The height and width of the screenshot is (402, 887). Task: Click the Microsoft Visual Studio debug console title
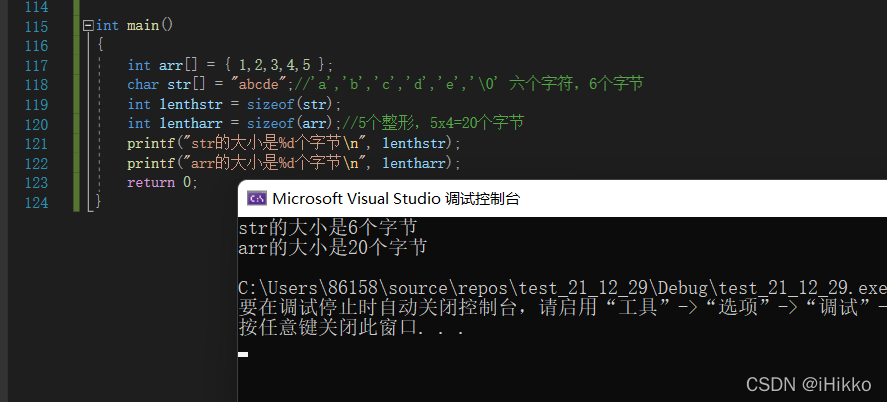coord(396,198)
